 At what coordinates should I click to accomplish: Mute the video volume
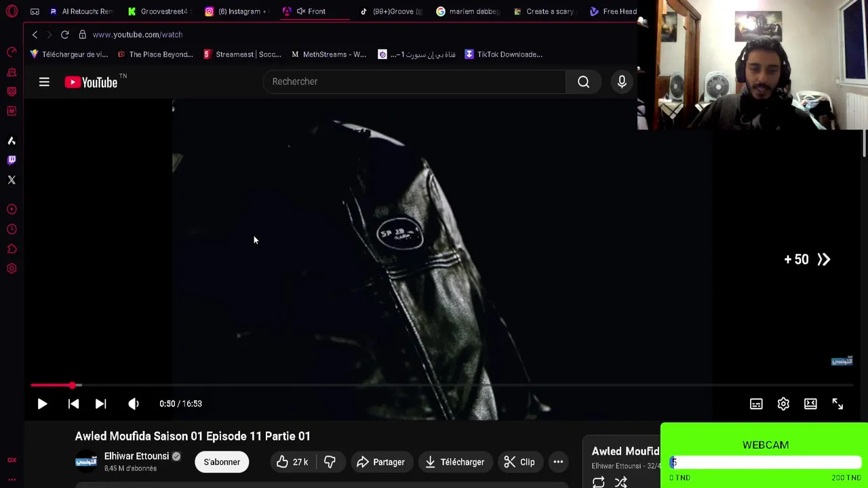pos(134,404)
